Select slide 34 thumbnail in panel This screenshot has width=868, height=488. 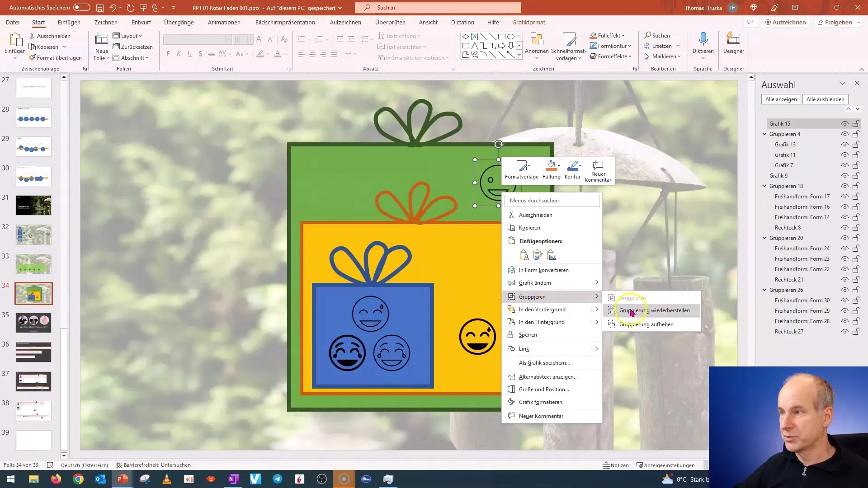point(33,294)
